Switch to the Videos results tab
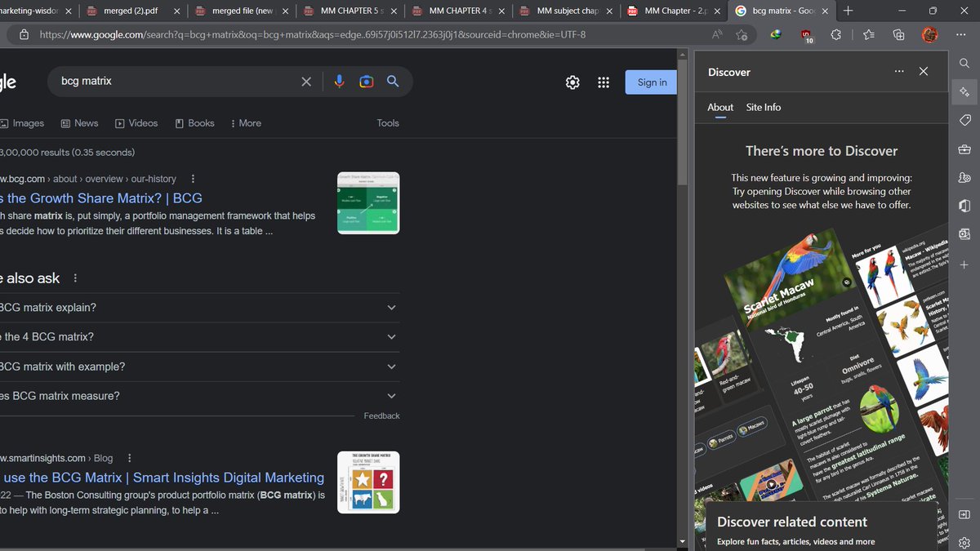The width and height of the screenshot is (980, 551). (x=136, y=123)
